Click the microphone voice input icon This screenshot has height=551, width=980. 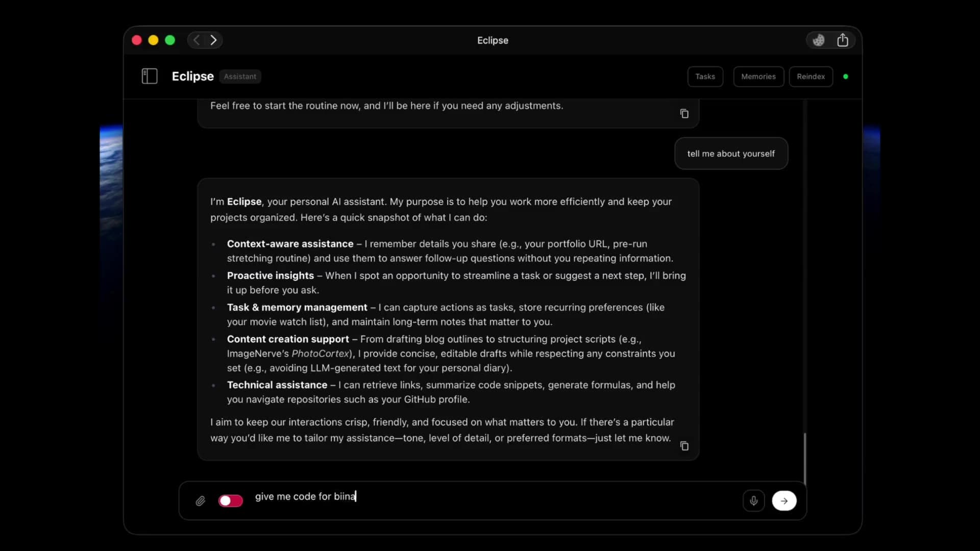coord(753,501)
